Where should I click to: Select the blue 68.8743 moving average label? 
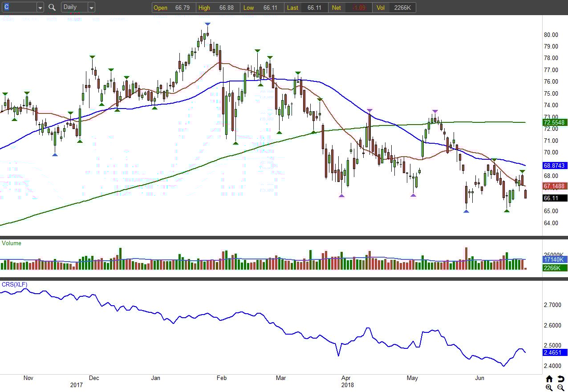tap(555, 166)
